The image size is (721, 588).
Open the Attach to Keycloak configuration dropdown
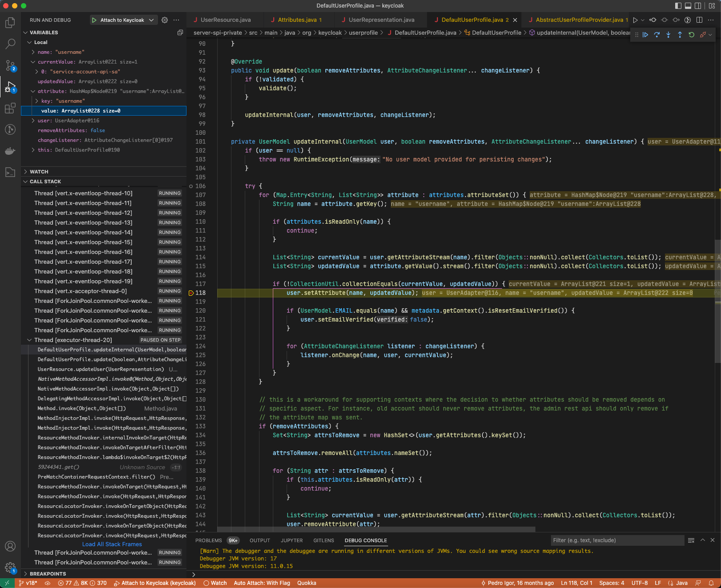(x=151, y=20)
